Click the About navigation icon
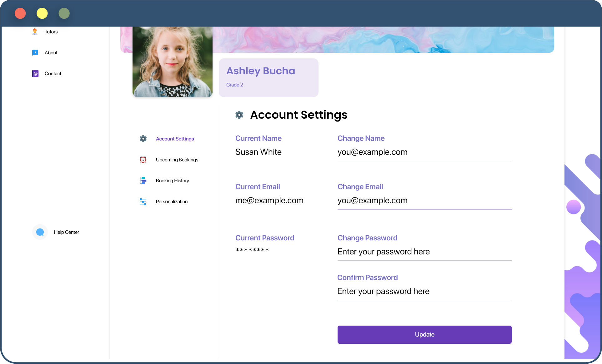Image resolution: width=602 pixels, height=364 pixels. [35, 52]
